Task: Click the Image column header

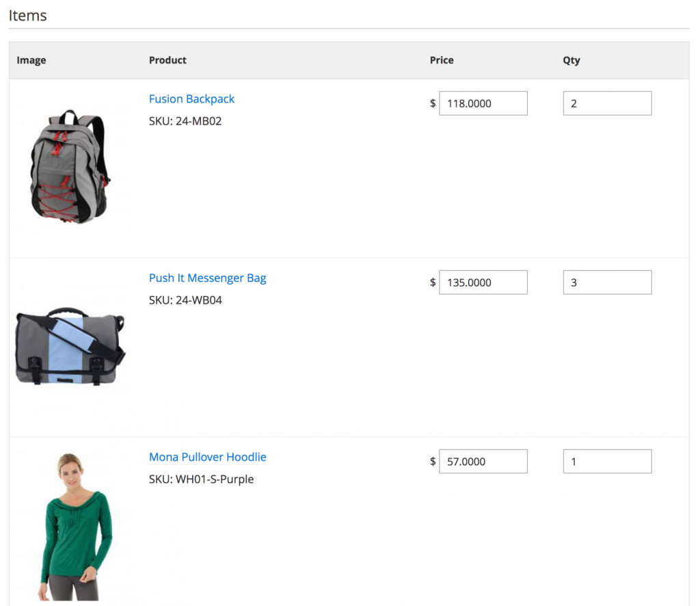Action: 31,60
